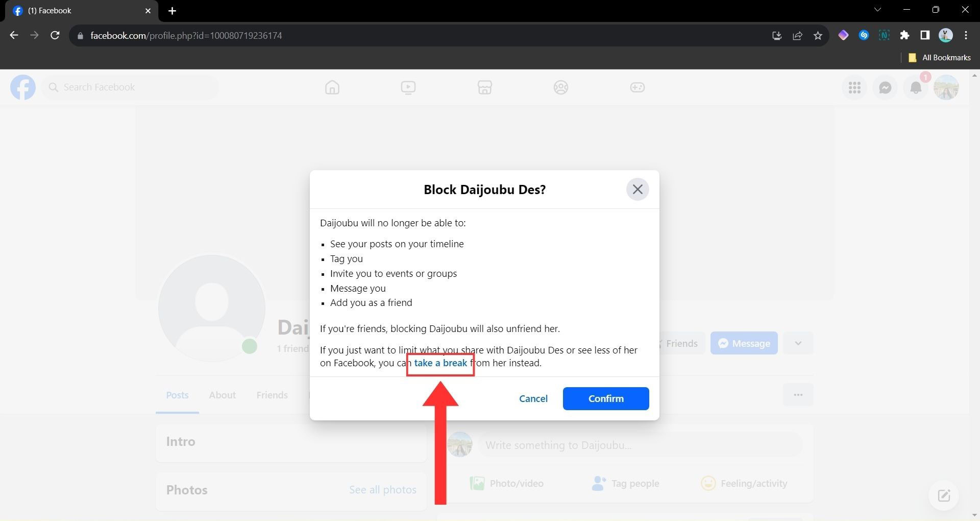Image resolution: width=980 pixels, height=521 pixels.
Task: Select Feeling/activity for the post
Action: [744, 483]
